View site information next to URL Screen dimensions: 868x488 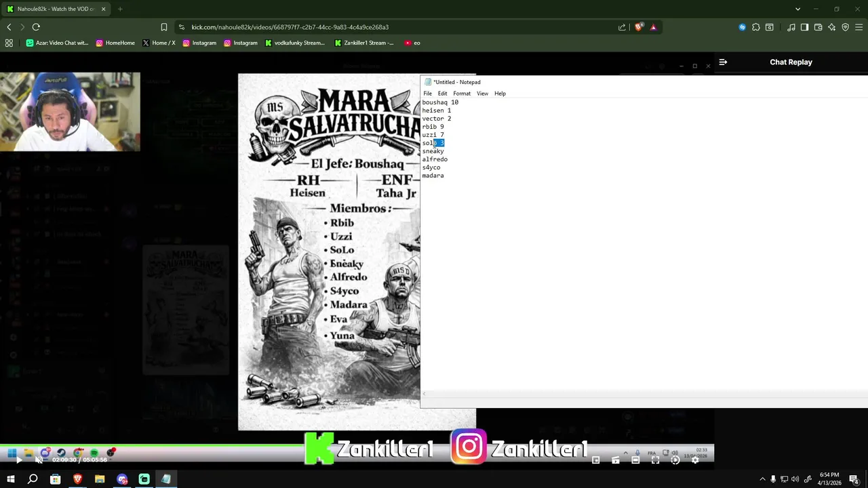pyautogui.click(x=181, y=27)
